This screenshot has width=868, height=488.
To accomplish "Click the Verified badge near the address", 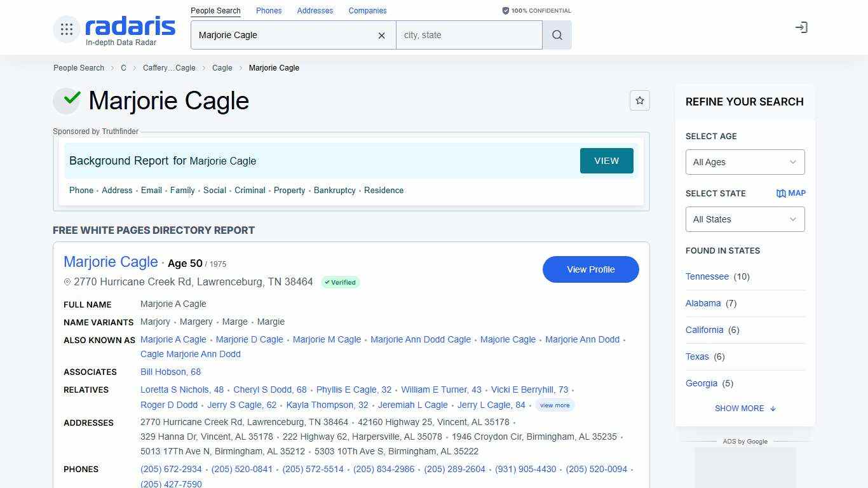I will click(341, 282).
